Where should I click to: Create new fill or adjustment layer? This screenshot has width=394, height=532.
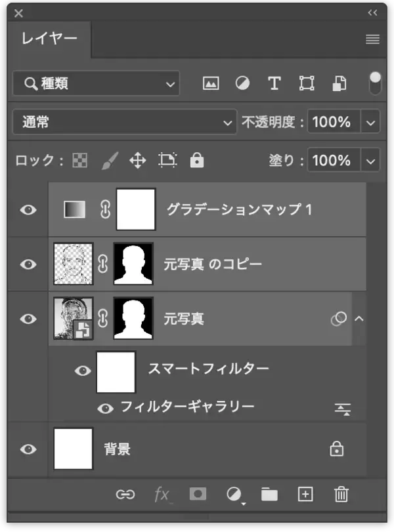[235, 495]
